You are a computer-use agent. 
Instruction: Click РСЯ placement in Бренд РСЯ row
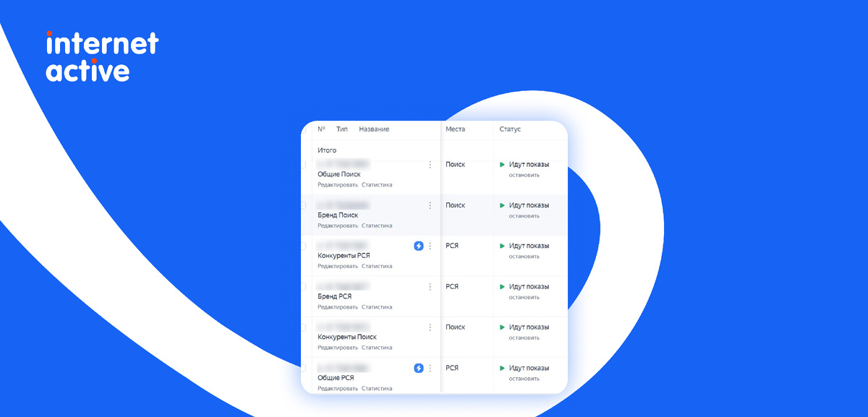pyautogui.click(x=452, y=287)
